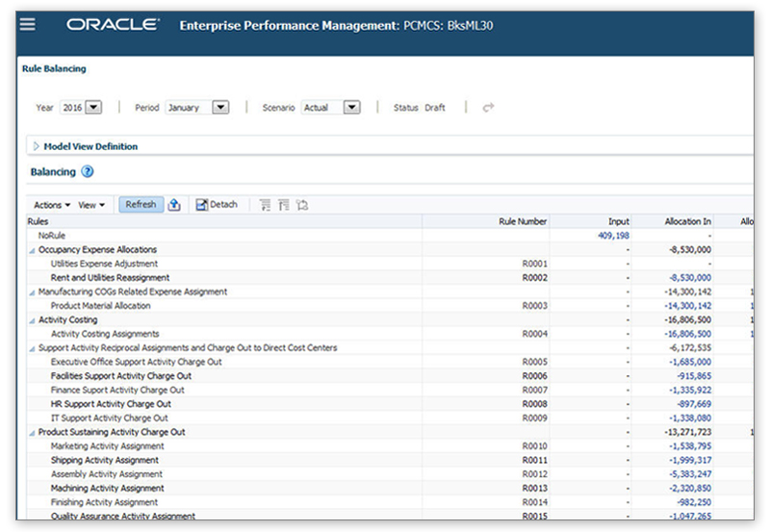Screen dimensions: 770x532
Task: Click the collapse all rows toolbar icon
Action: click(x=283, y=205)
